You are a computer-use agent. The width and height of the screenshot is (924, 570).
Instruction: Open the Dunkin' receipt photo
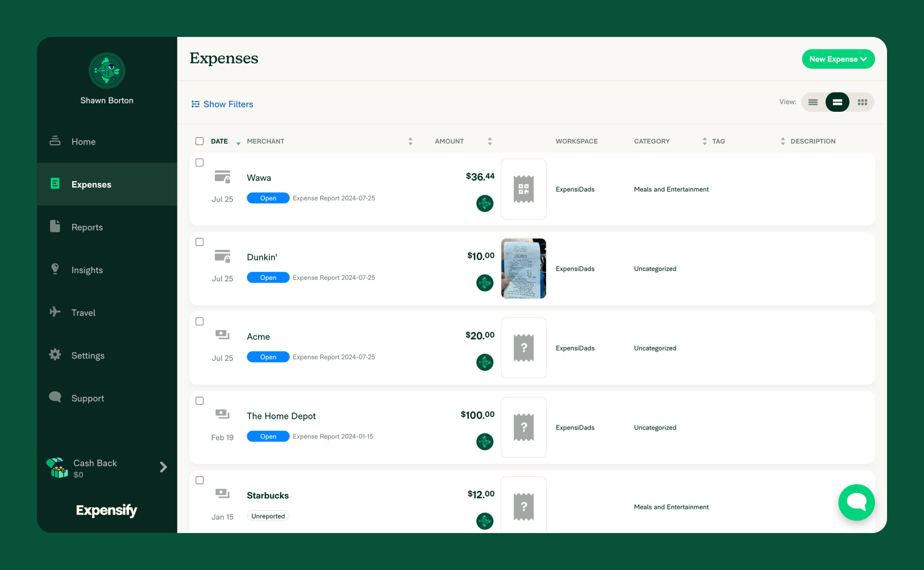(523, 268)
